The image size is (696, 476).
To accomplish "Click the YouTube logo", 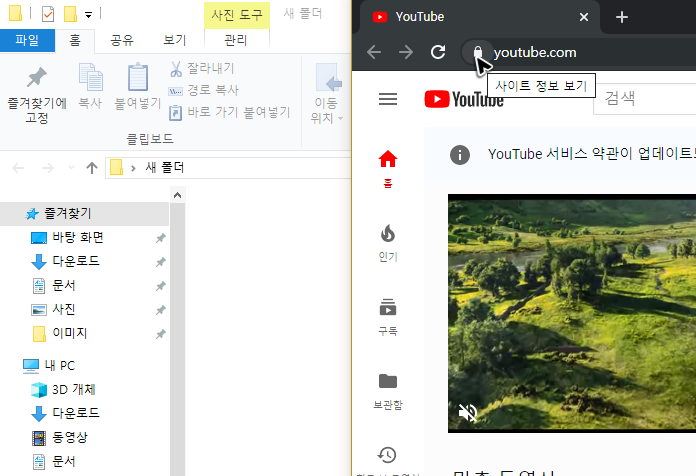I will click(463, 99).
